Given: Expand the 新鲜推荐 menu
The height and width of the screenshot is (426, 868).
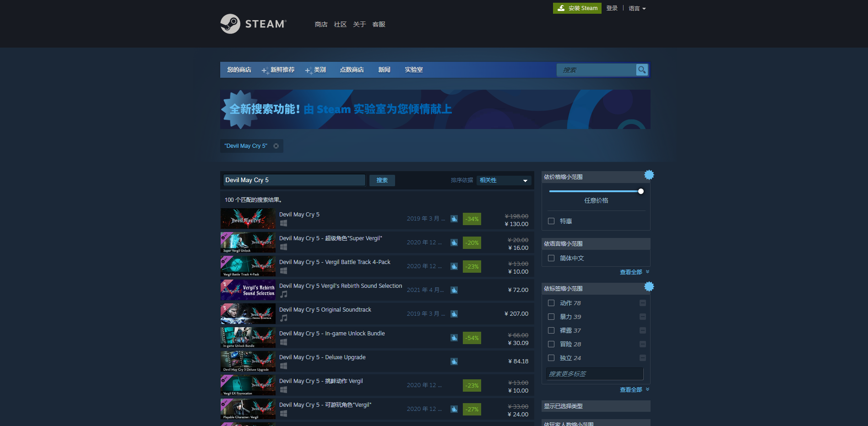Looking at the screenshot, I should pos(278,70).
